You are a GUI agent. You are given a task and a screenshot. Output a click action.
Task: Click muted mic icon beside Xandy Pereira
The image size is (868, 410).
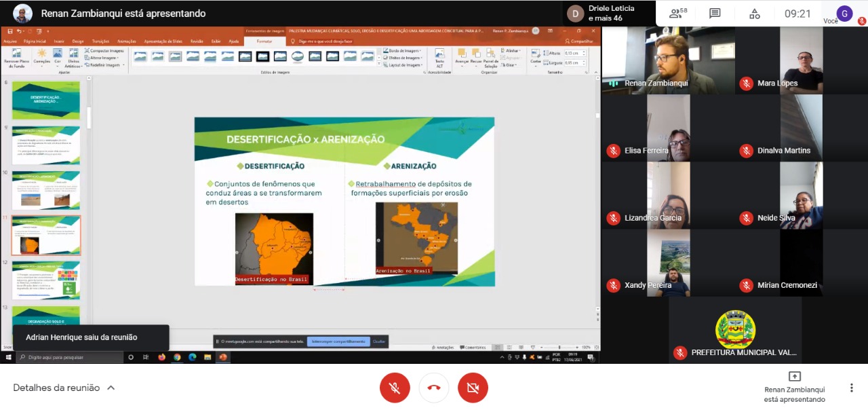tap(613, 285)
